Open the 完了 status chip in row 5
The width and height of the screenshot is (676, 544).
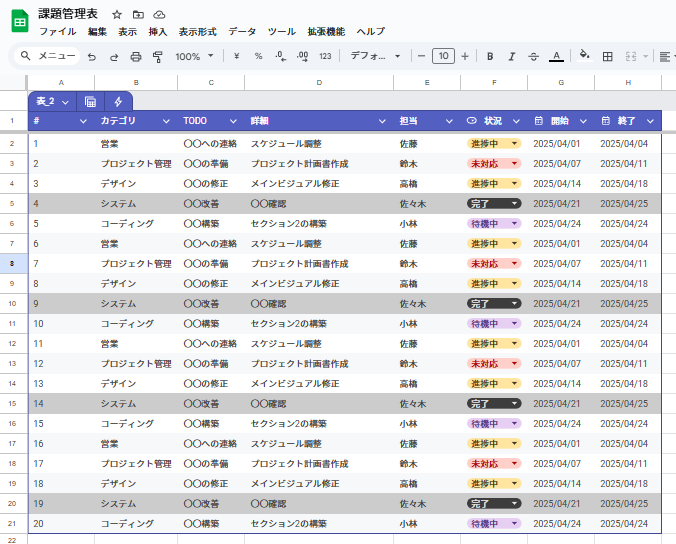pos(494,203)
